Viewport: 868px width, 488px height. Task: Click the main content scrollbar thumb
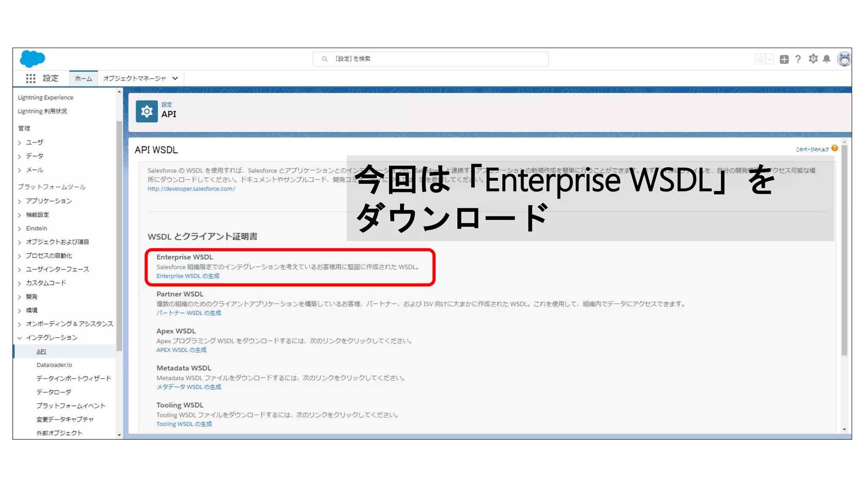844,251
